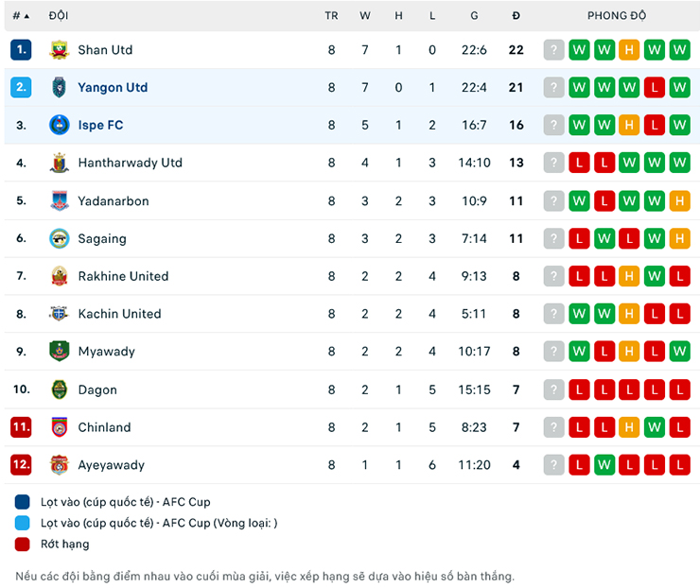Click the Sagaing team logo

pos(60,238)
